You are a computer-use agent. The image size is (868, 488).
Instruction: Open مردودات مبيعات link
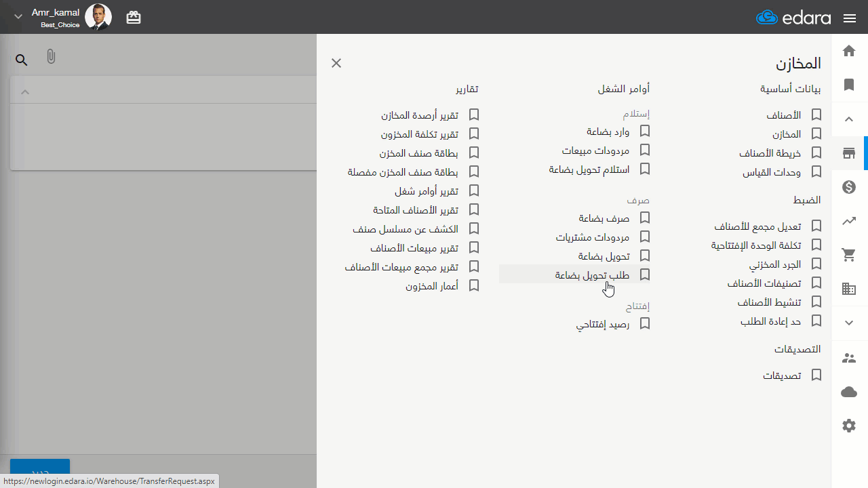[596, 150]
